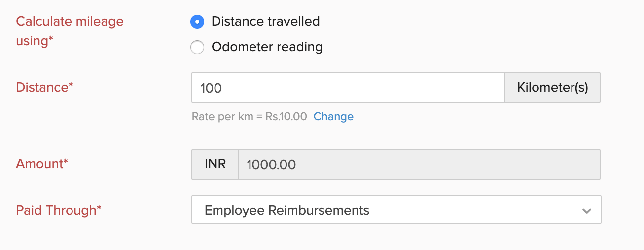The width and height of the screenshot is (644, 250).
Task: Click the asterisk beside the Amount label
Action: pos(66,162)
